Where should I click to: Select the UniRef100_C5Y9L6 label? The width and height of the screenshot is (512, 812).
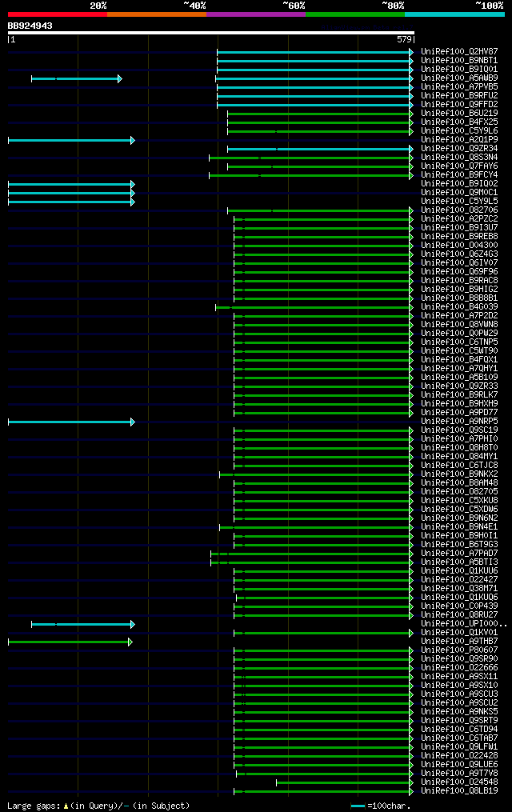(x=459, y=131)
